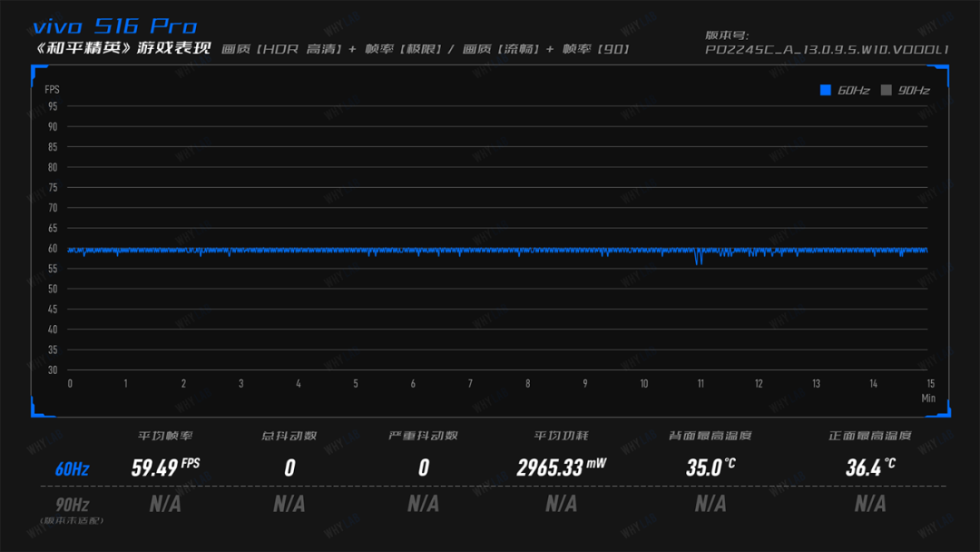This screenshot has height=552, width=980.
Task: Select the 65 tick on FPS axis
Action: [x=53, y=228]
